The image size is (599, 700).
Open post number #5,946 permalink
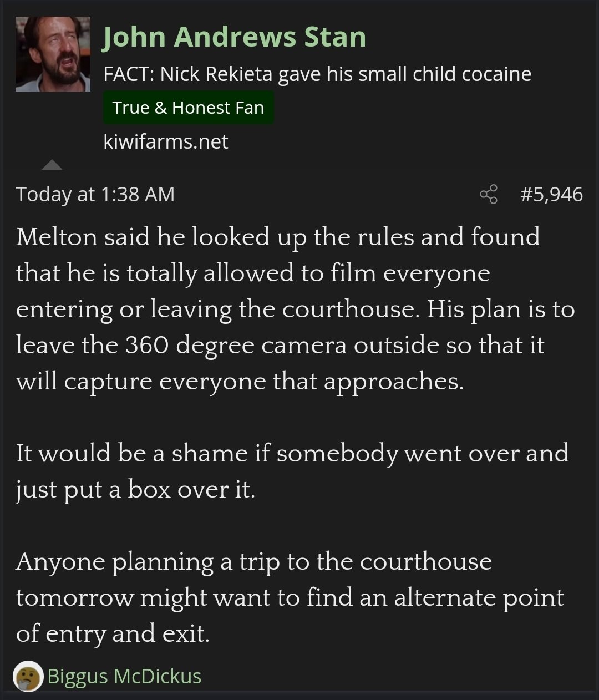551,195
